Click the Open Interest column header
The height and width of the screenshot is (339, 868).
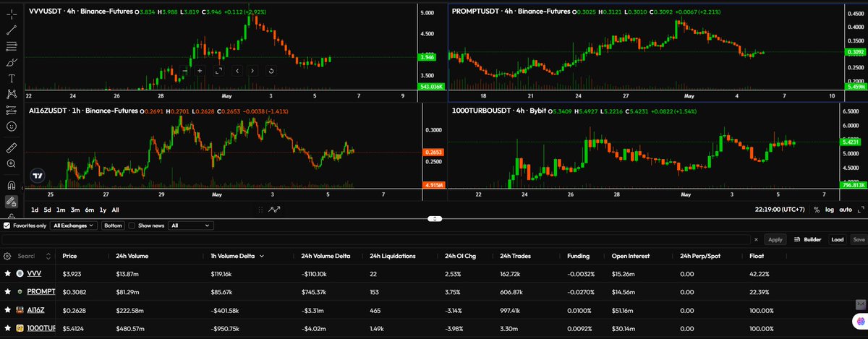(631, 256)
